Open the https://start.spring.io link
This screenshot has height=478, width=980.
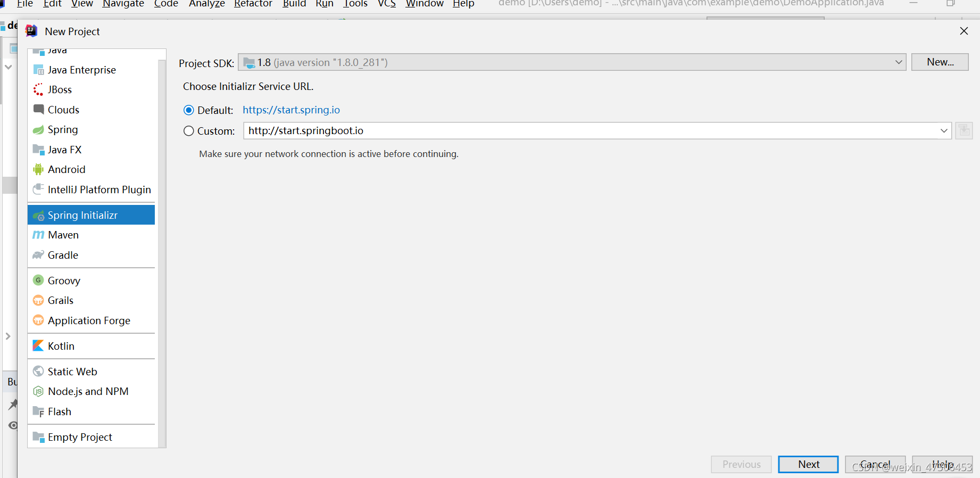coord(291,110)
